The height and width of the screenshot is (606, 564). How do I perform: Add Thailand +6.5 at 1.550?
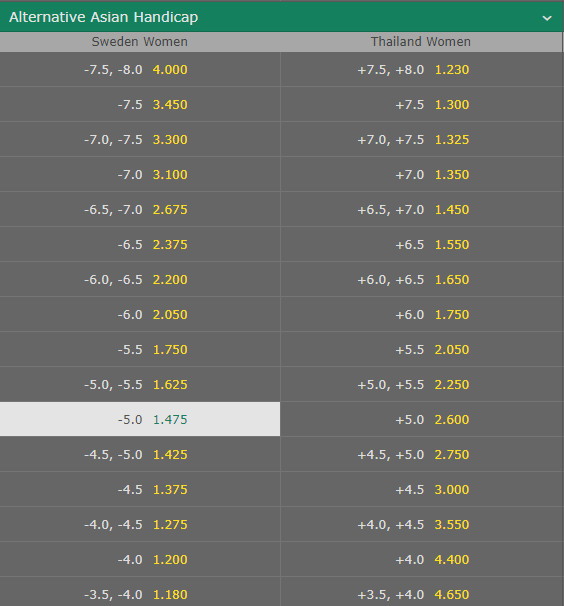click(x=421, y=244)
